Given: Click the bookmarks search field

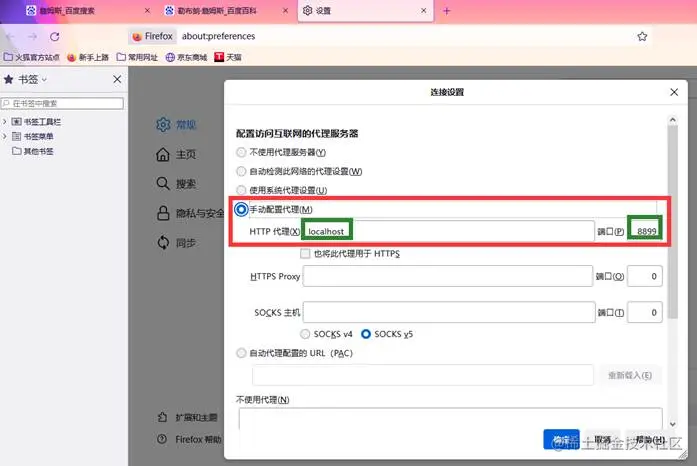Looking at the screenshot, I should tap(62, 104).
